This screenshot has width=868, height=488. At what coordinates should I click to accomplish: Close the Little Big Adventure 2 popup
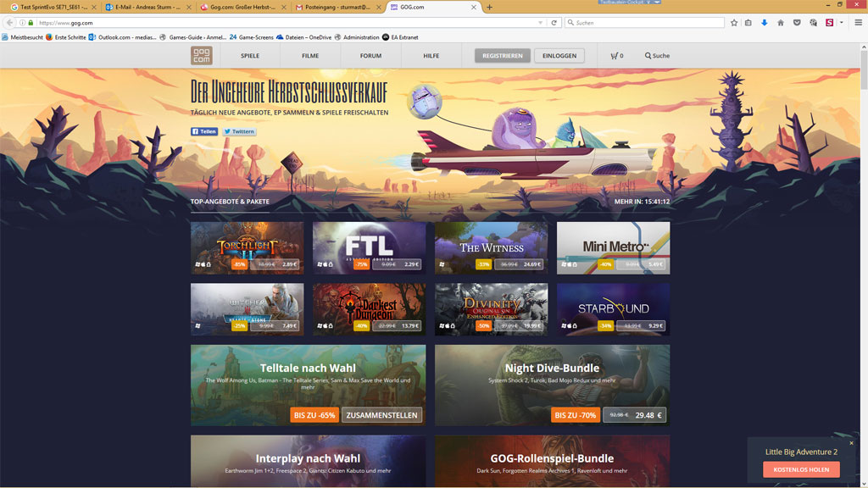(x=851, y=443)
